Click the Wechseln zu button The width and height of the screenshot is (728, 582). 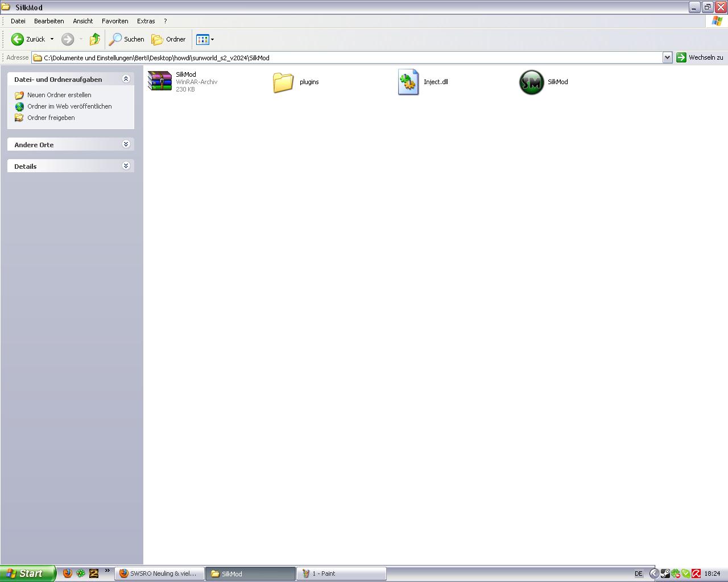tap(700, 57)
